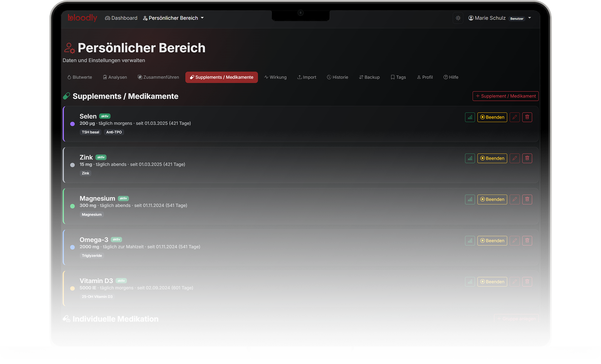
Task: Click the add Supplement / Medikament button
Action: (x=505, y=96)
